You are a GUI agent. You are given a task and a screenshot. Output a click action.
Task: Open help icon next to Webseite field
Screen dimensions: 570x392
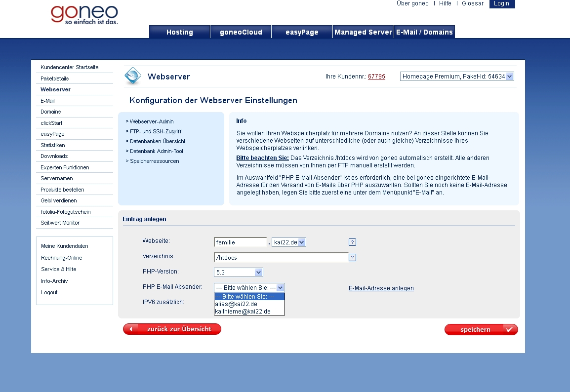[352, 242]
